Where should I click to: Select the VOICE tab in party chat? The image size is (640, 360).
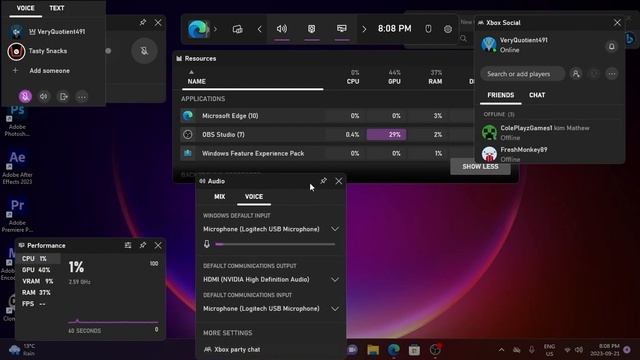point(25,8)
